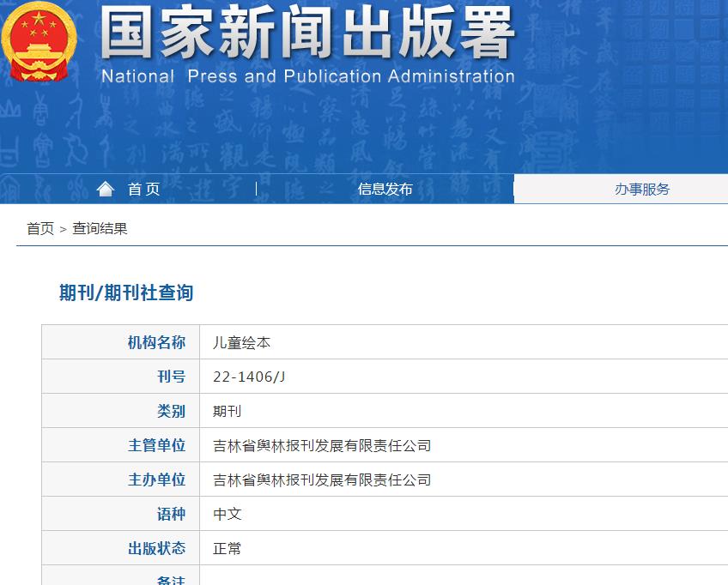Click the English subtitle of the administration
Screen dimensions: 728x585
click(309, 76)
